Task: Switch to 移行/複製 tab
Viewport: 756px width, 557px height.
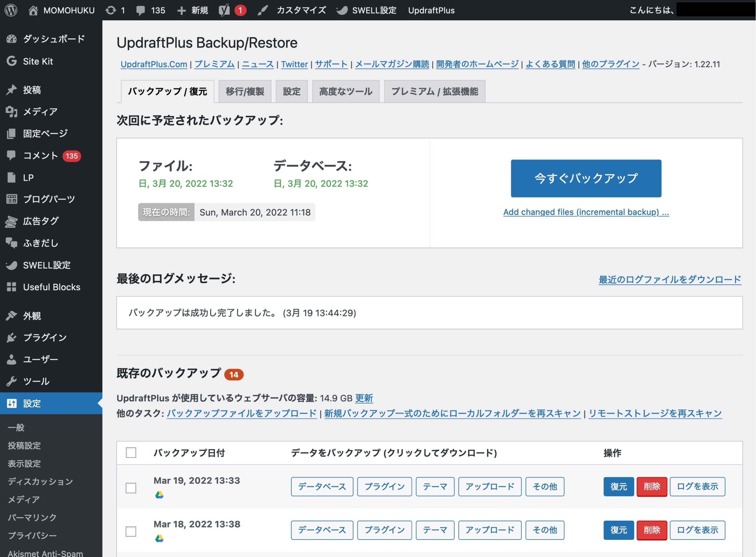Action: [x=245, y=91]
